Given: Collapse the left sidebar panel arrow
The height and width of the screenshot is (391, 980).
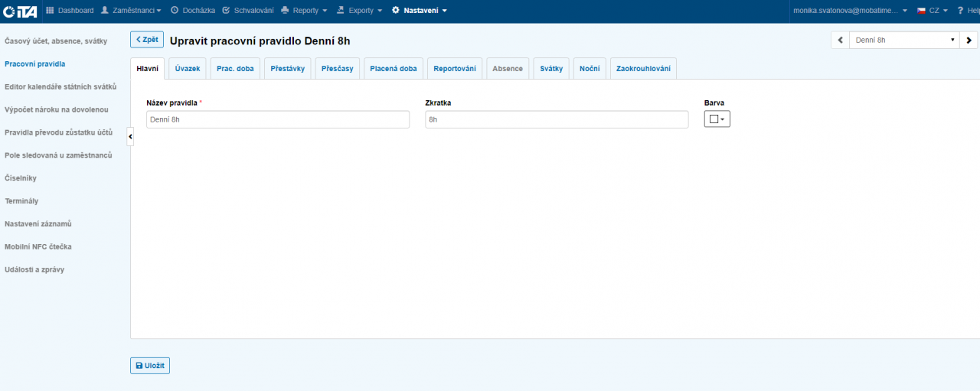Looking at the screenshot, I should [x=130, y=136].
